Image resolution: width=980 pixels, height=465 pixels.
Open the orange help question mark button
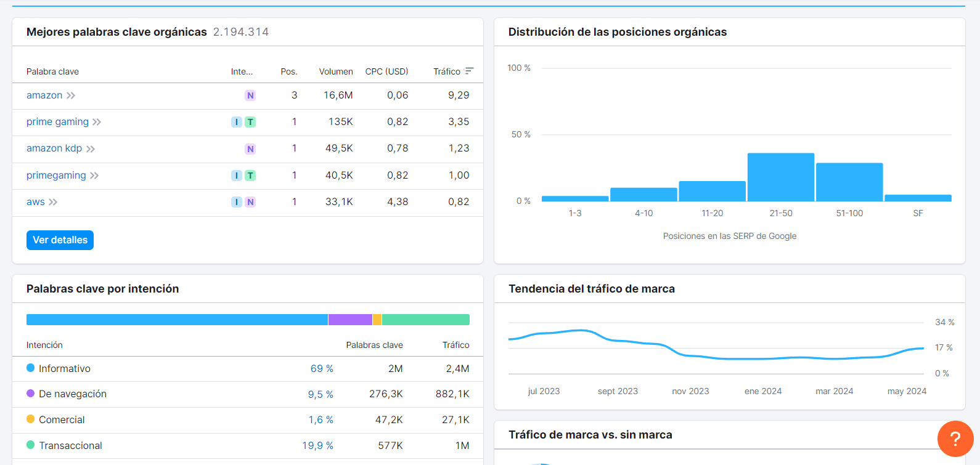(x=955, y=439)
